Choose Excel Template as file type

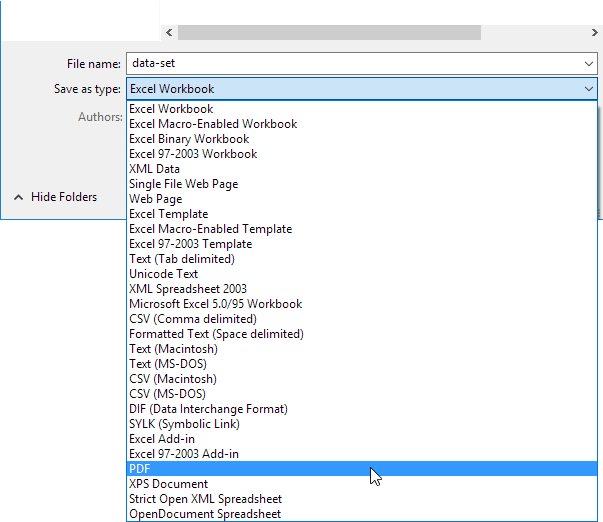click(361, 214)
